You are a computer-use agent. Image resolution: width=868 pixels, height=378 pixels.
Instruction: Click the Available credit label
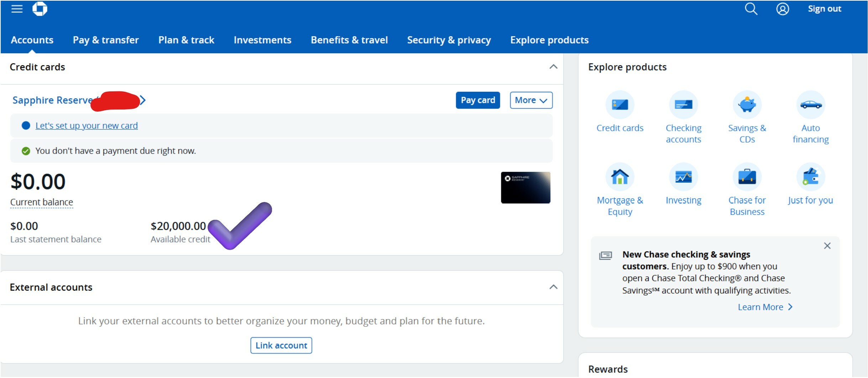pyautogui.click(x=181, y=239)
